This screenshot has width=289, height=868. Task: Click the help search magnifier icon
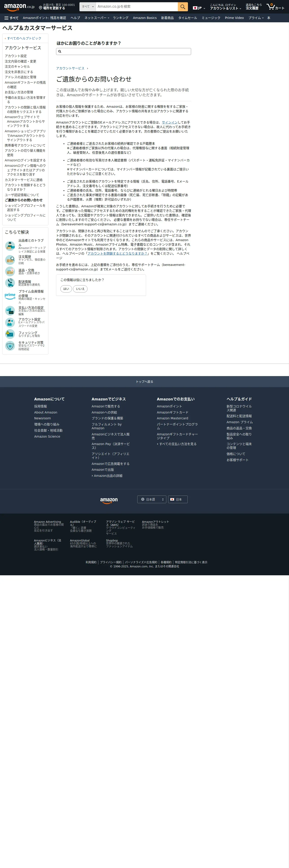pos(60,52)
